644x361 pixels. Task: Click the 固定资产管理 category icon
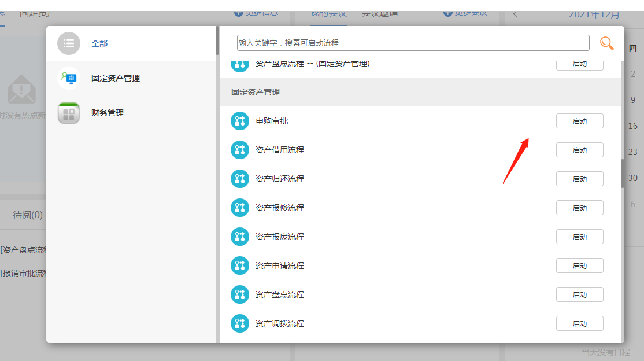(69, 78)
